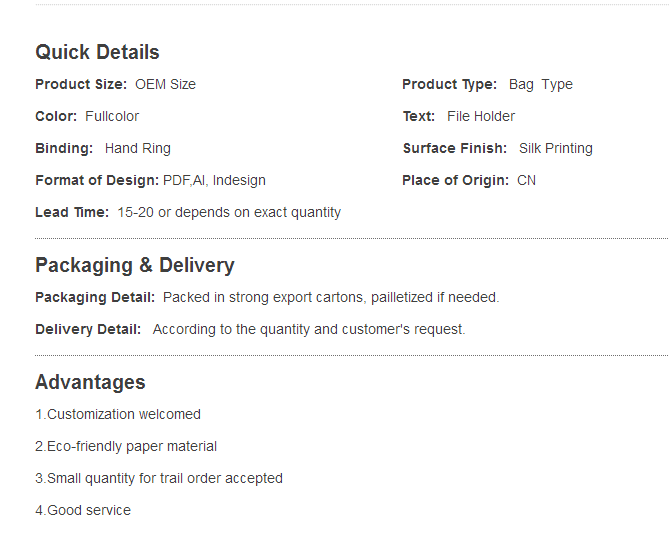Select the Place of Origin label
Screen dimensions: 669x554
(455, 181)
